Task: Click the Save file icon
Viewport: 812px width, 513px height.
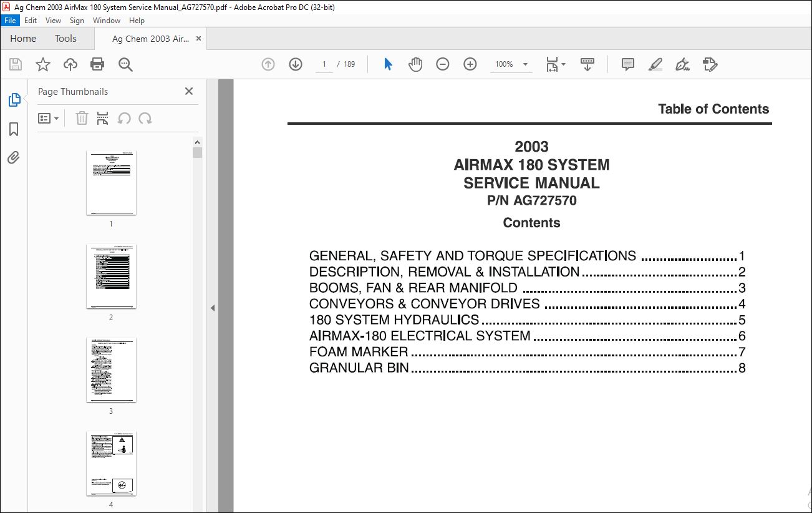Action: [x=16, y=64]
